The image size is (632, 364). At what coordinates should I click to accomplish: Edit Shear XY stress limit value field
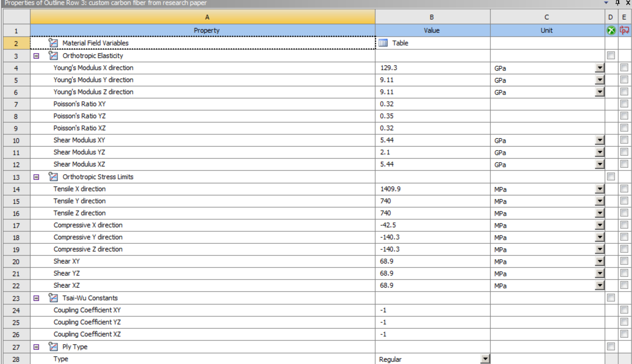[x=433, y=261]
